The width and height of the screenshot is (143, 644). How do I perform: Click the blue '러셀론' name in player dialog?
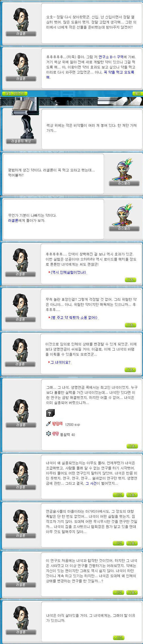point(13,220)
